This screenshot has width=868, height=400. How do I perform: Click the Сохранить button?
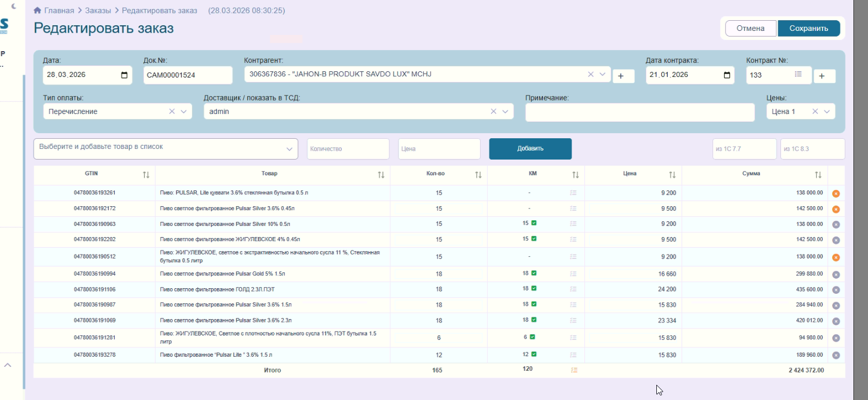point(808,29)
